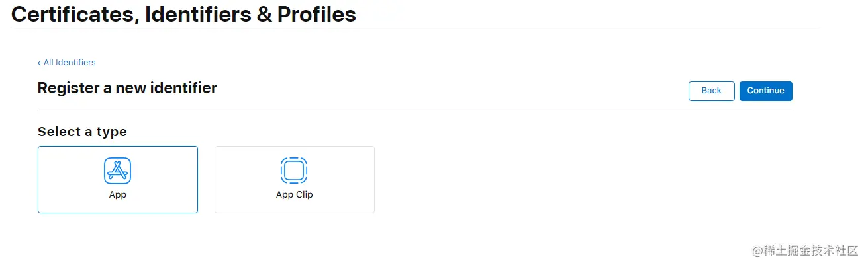Click the "Register a new identifier" heading

pos(127,88)
